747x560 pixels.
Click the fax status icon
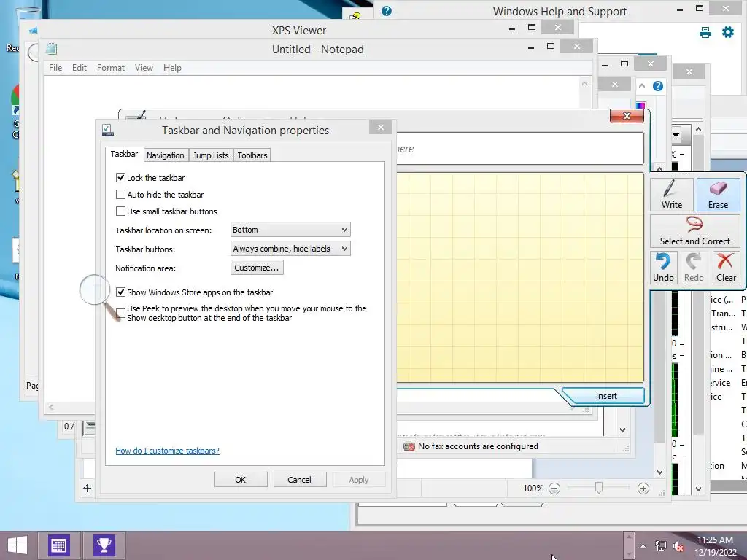(x=409, y=446)
